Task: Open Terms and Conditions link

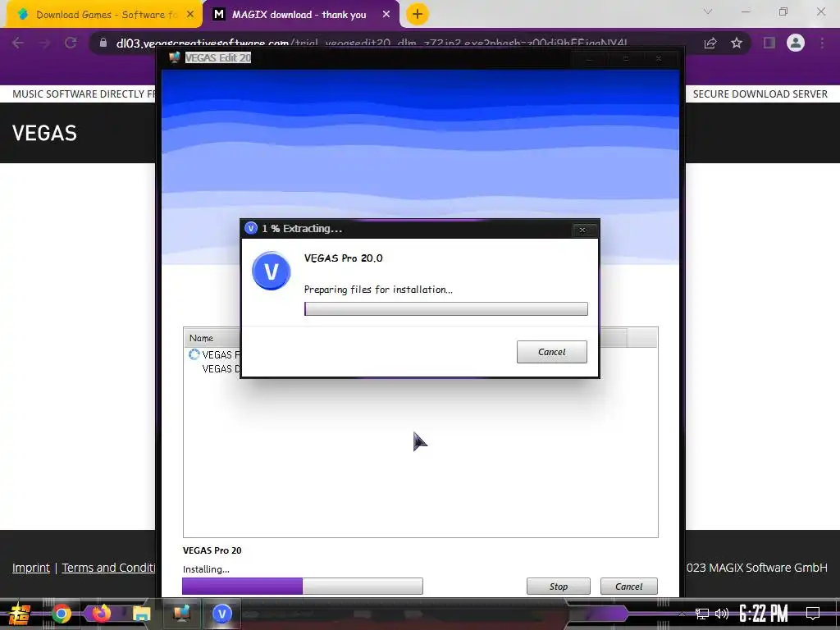Action: pyautogui.click(x=109, y=568)
